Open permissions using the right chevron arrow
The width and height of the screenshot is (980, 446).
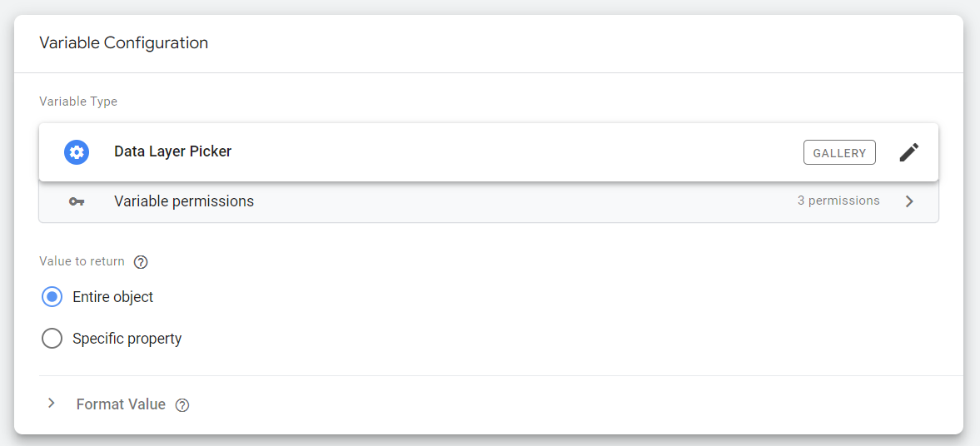click(x=909, y=201)
